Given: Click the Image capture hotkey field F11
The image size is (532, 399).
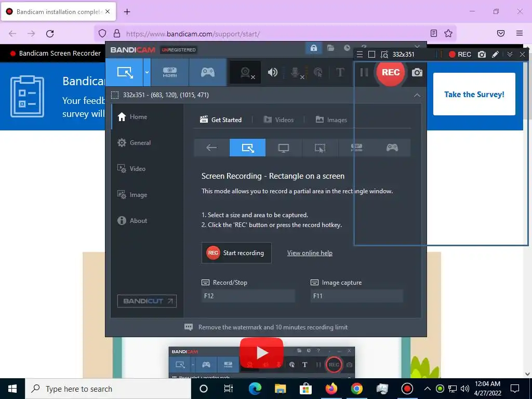Looking at the screenshot, I should (356, 296).
